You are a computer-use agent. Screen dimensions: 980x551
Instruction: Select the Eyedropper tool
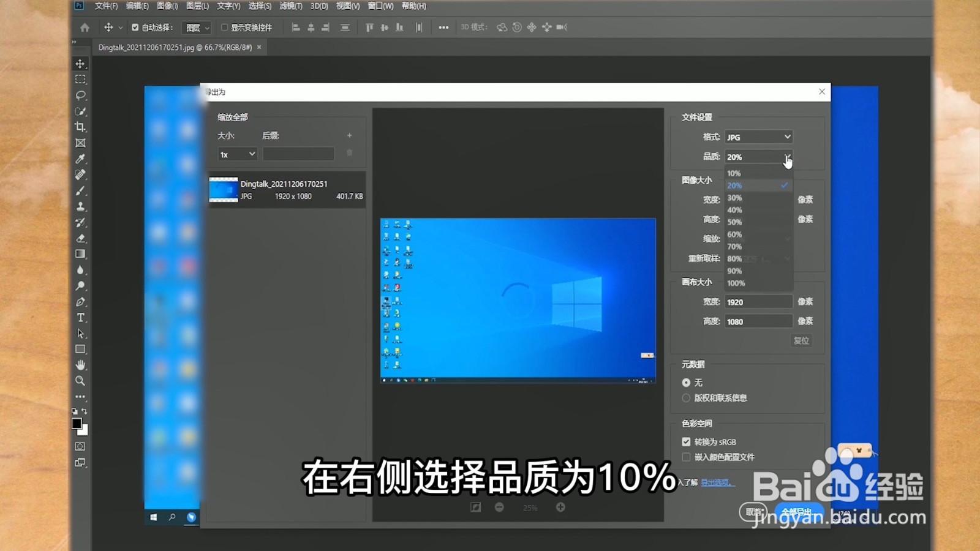(x=80, y=159)
